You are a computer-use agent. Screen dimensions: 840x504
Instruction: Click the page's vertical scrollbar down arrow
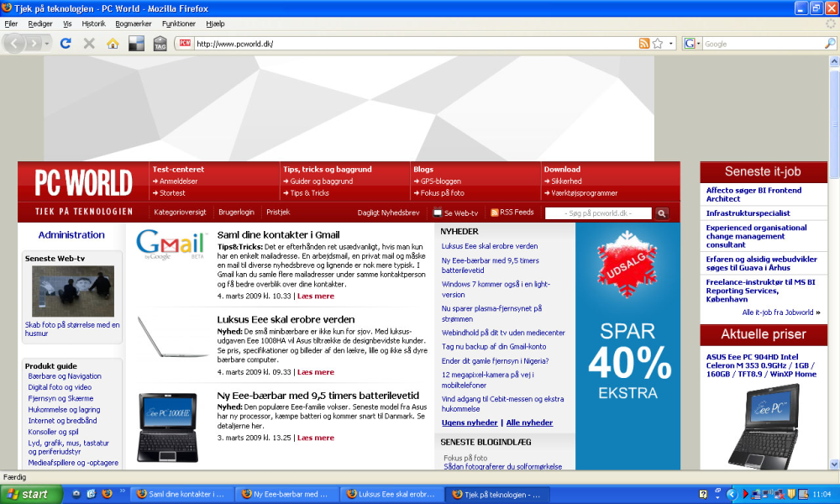[834, 465]
